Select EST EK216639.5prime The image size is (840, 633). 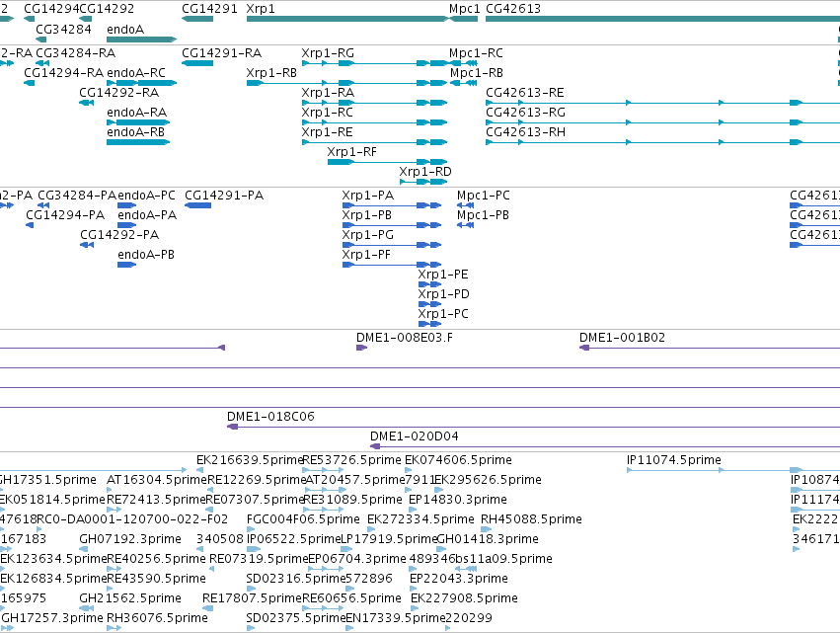pos(250,460)
